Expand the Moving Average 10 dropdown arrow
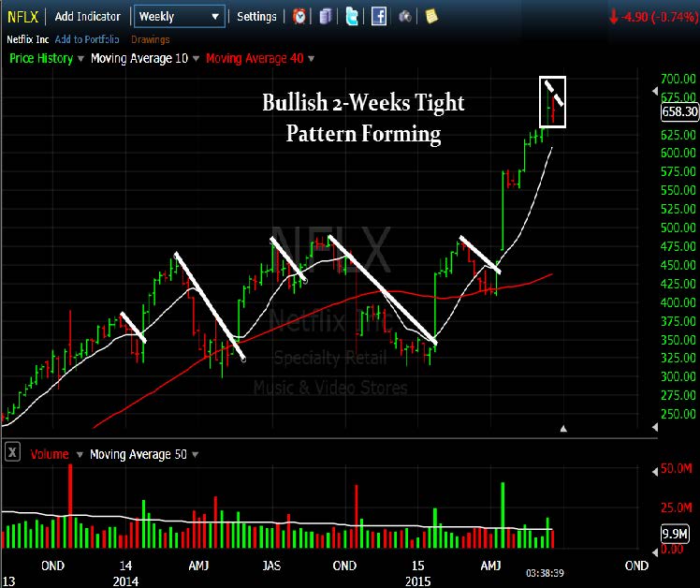The width and height of the screenshot is (700, 588). [x=196, y=59]
